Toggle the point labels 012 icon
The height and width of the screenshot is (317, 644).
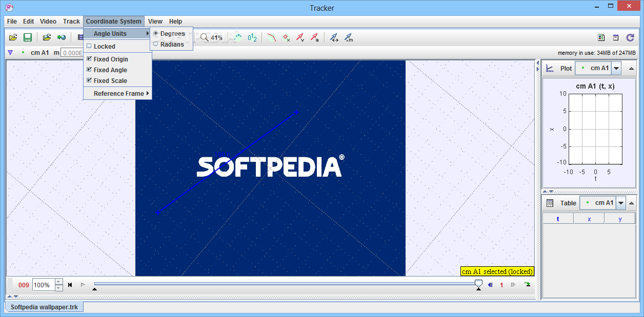[x=252, y=37]
